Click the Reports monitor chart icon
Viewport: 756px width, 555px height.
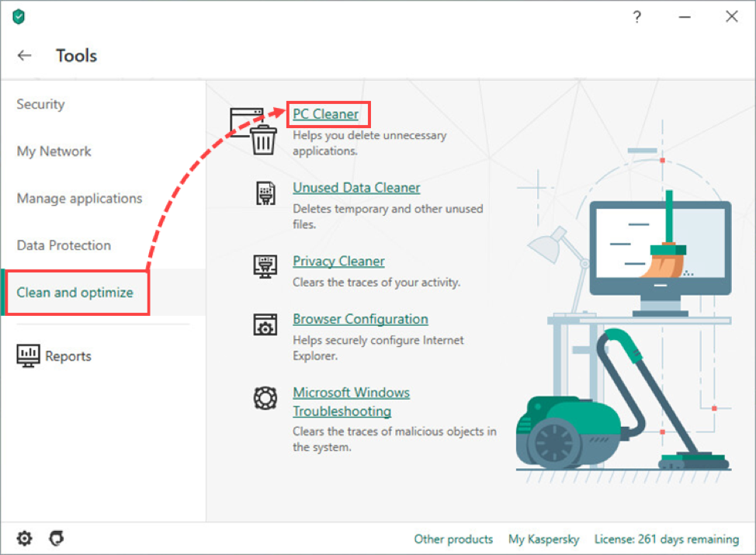tap(28, 356)
